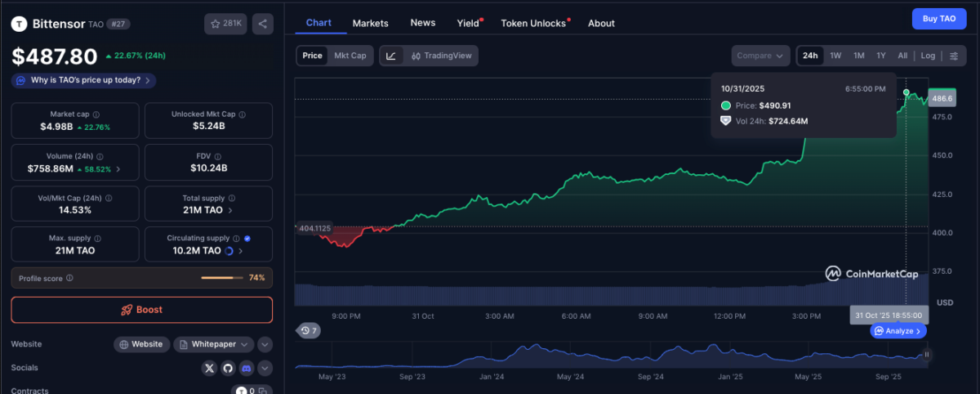980x394 pixels.
Task: Select the line chart icon
Action: (391, 56)
